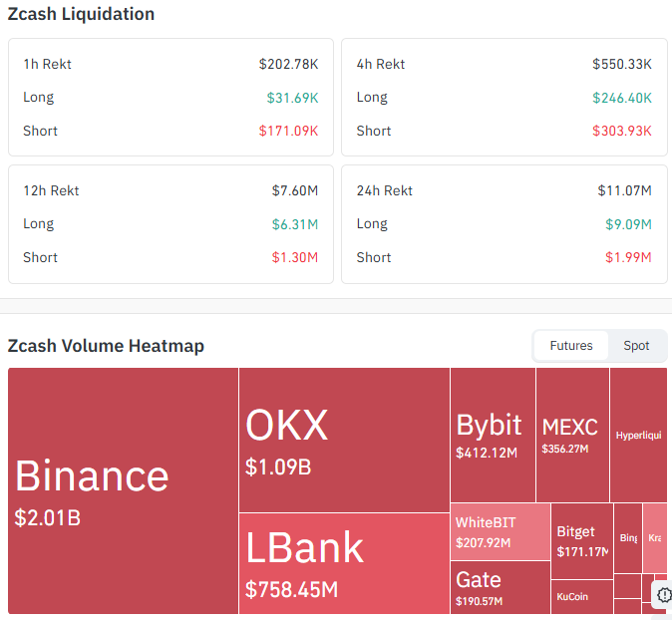The height and width of the screenshot is (620, 672).
Task: Switch heatmap to Spot tab
Action: (x=636, y=345)
